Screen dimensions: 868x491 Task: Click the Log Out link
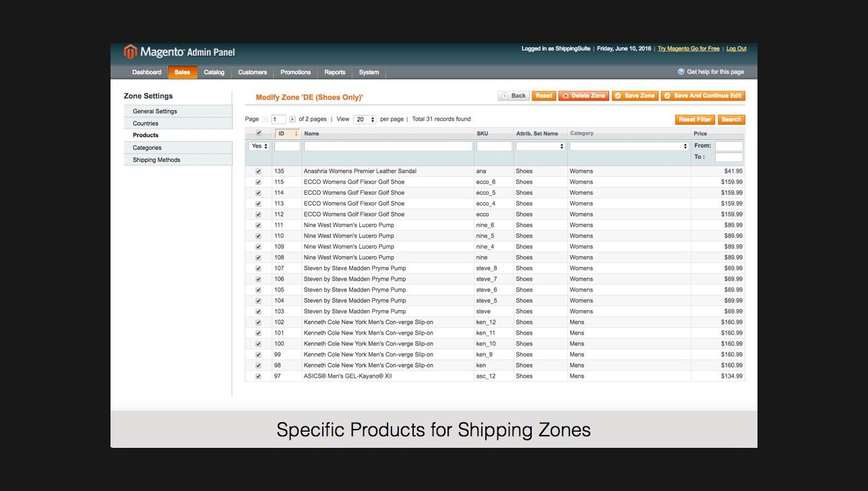[x=736, y=49]
